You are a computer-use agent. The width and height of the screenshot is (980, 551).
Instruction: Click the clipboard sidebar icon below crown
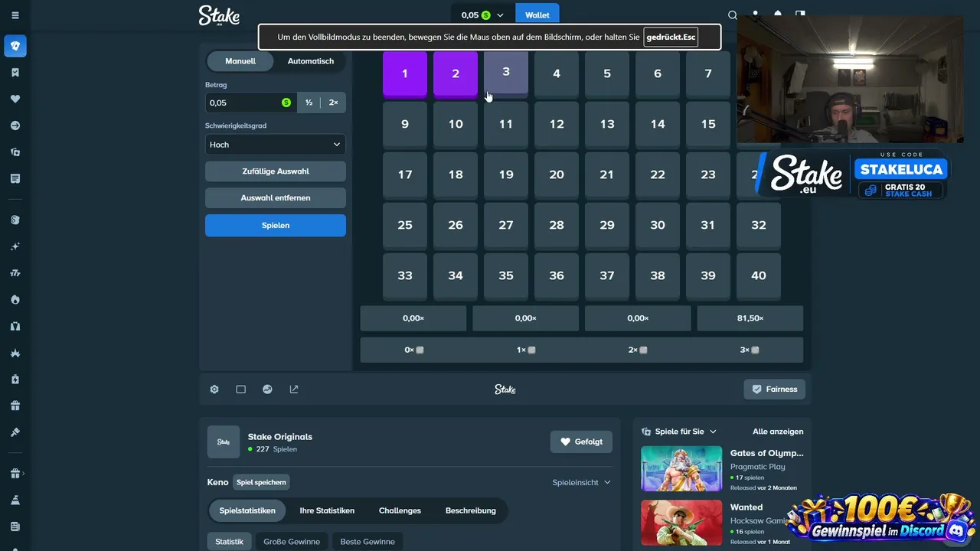coord(15,380)
